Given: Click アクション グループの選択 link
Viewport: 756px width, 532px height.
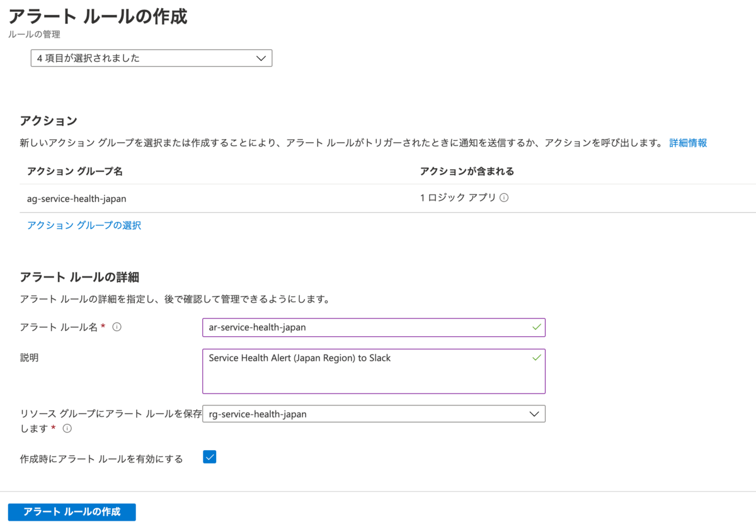Looking at the screenshot, I should point(84,225).
